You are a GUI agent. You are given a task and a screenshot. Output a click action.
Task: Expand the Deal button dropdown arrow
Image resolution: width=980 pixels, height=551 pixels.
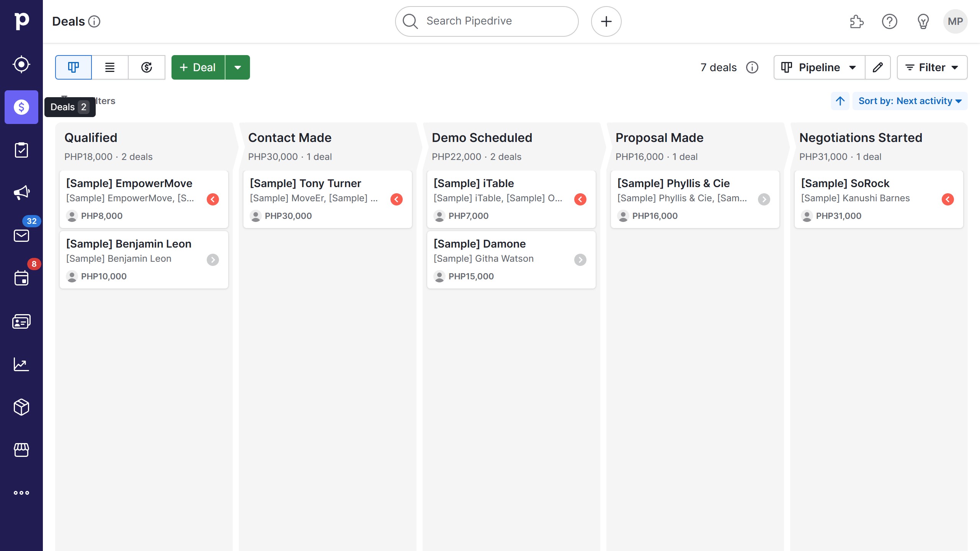pos(238,67)
